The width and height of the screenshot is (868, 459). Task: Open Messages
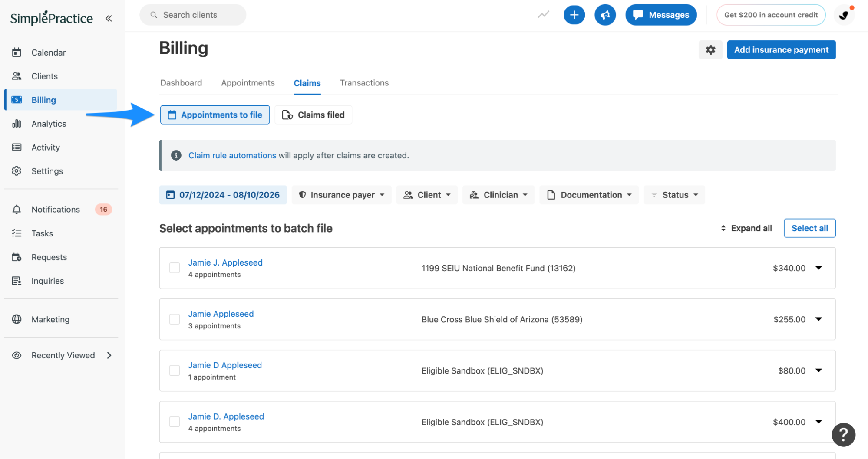pos(661,15)
